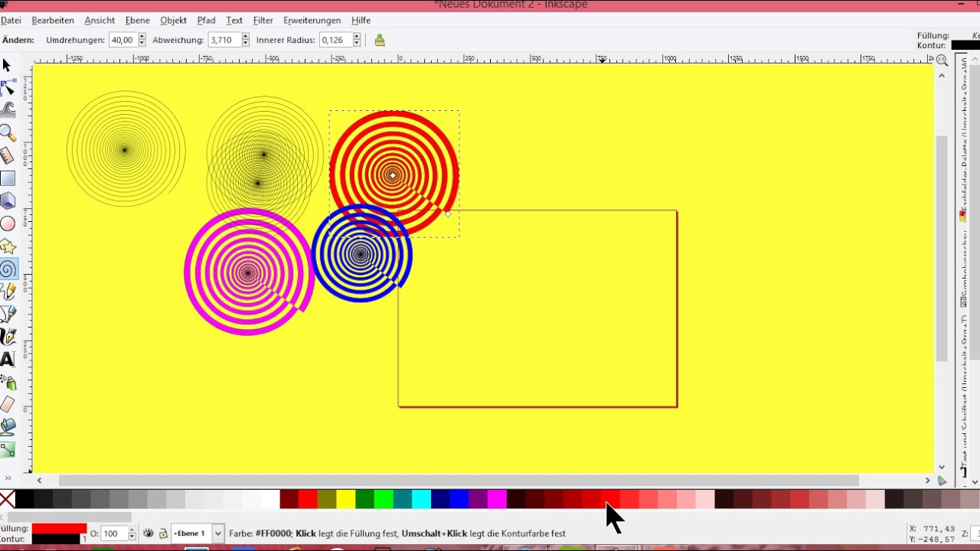Pick the magenta palette swatch

pos(497,500)
